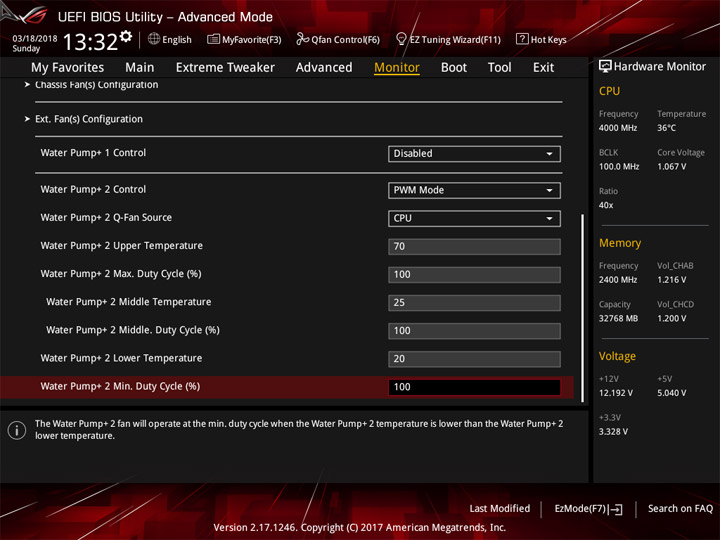
Task: Click Ratio value 40x
Action: click(x=606, y=205)
